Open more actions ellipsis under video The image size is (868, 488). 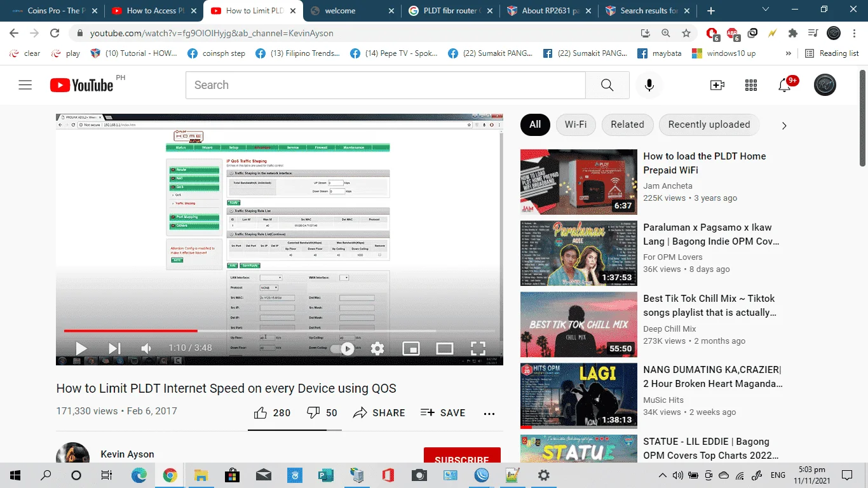489,413
